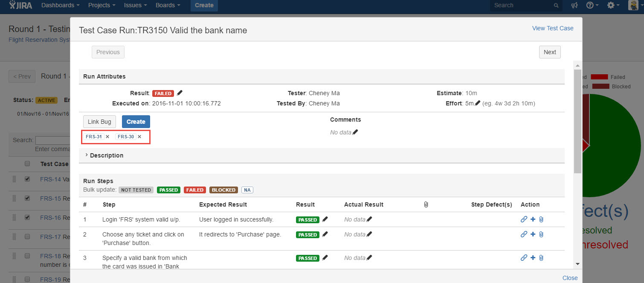Click the Failed legend color swatch

tap(599, 77)
